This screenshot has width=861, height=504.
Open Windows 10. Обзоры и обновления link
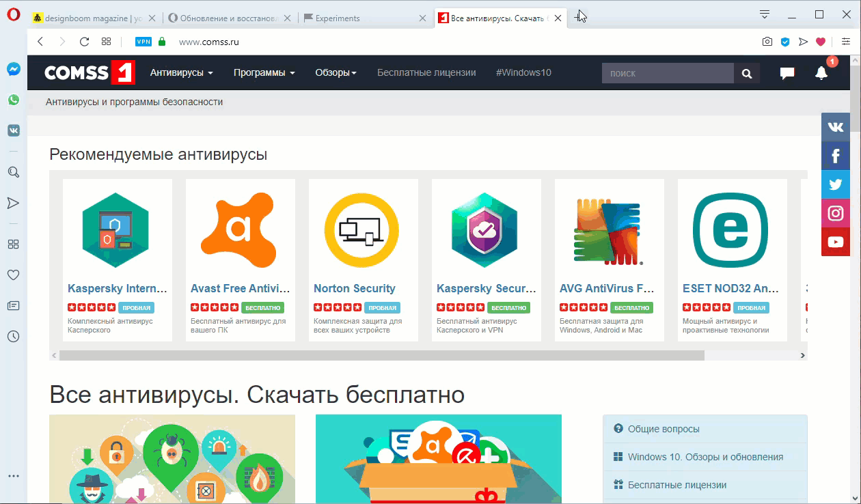tap(705, 457)
